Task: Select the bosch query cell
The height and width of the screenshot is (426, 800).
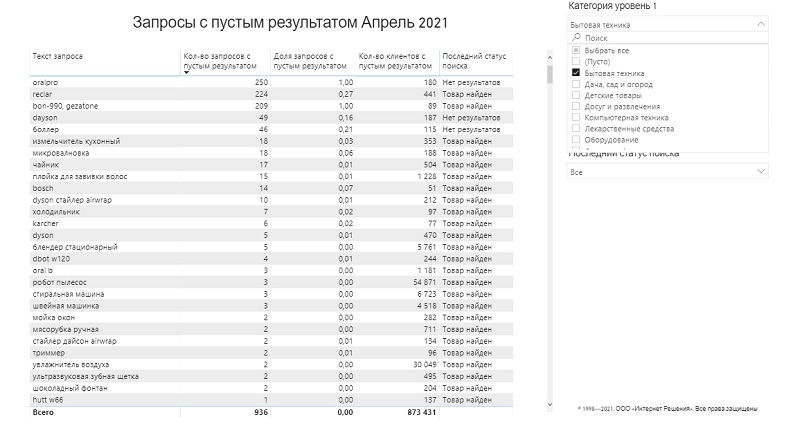Action: (43, 188)
